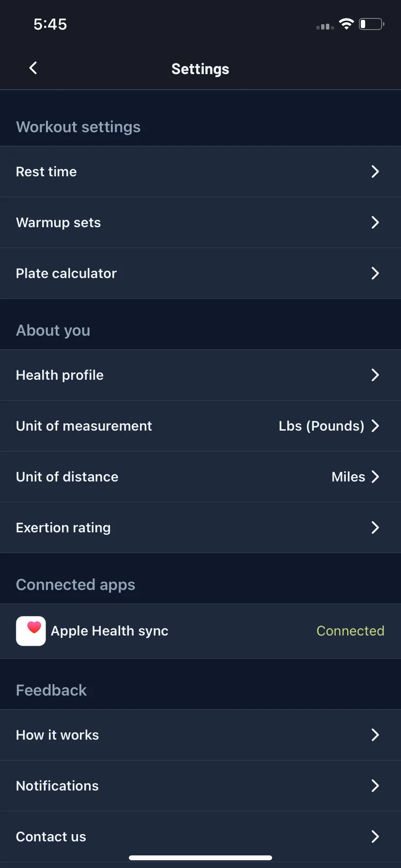Click the Health profile chevron arrow
This screenshot has width=401, height=868.
coord(375,375)
